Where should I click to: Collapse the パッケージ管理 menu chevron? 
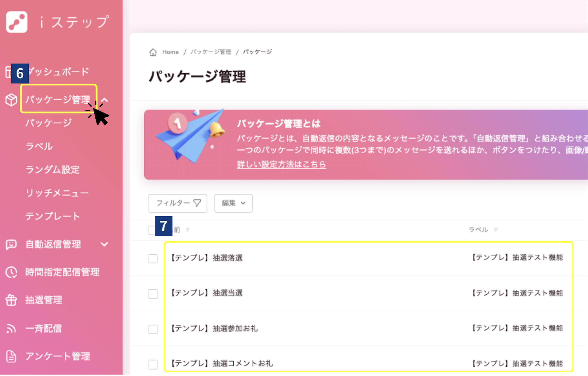[x=105, y=100]
